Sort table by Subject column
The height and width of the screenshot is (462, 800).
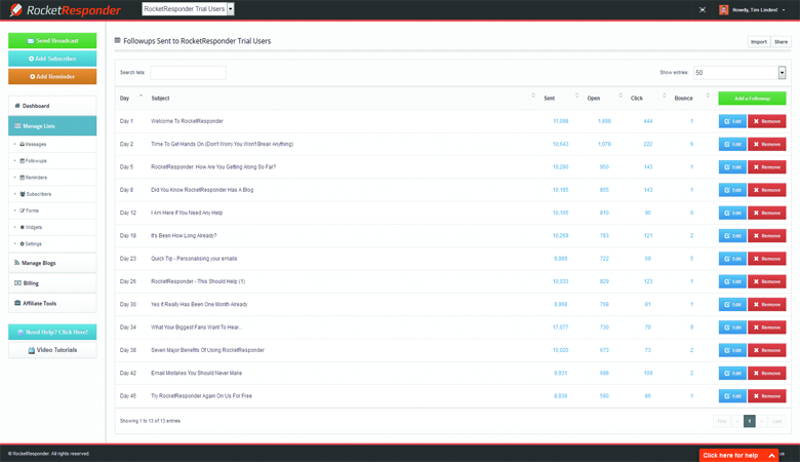pos(343,98)
